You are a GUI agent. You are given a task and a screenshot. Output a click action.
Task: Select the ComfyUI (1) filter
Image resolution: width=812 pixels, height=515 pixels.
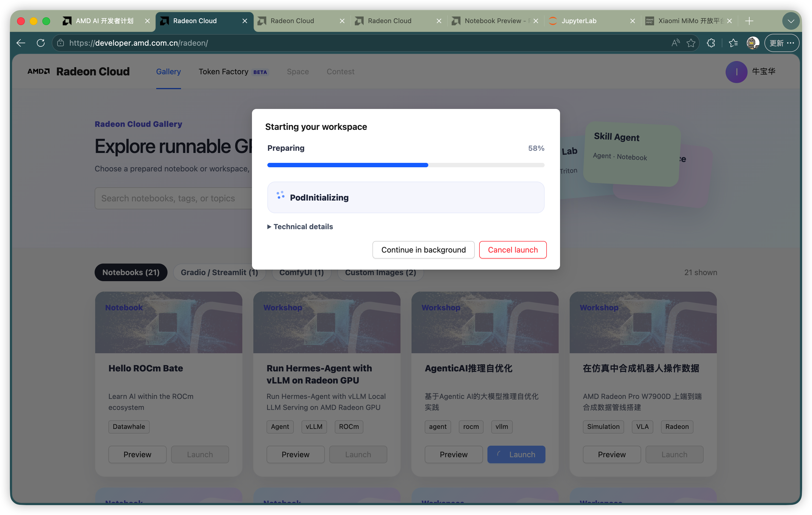[x=301, y=273]
